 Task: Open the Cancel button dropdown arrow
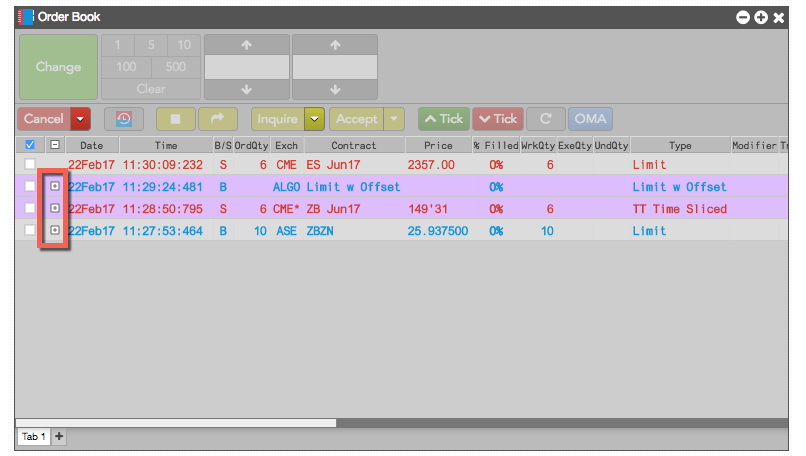pos(80,119)
